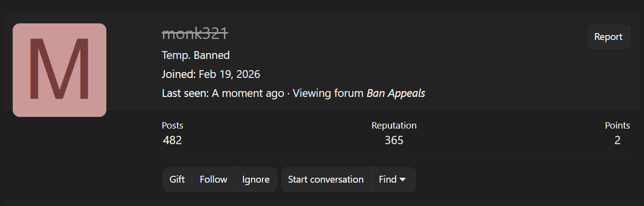This screenshot has height=206, width=644.
Task: Click the Reputation label
Action: click(x=394, y=125)
